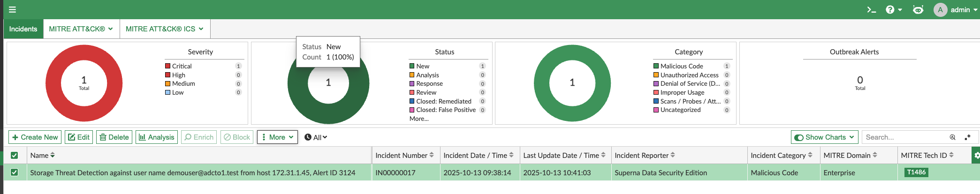980x194 pixels.
Task: Sort by Incident Number column arrows
Action: (x=432, y=155)
